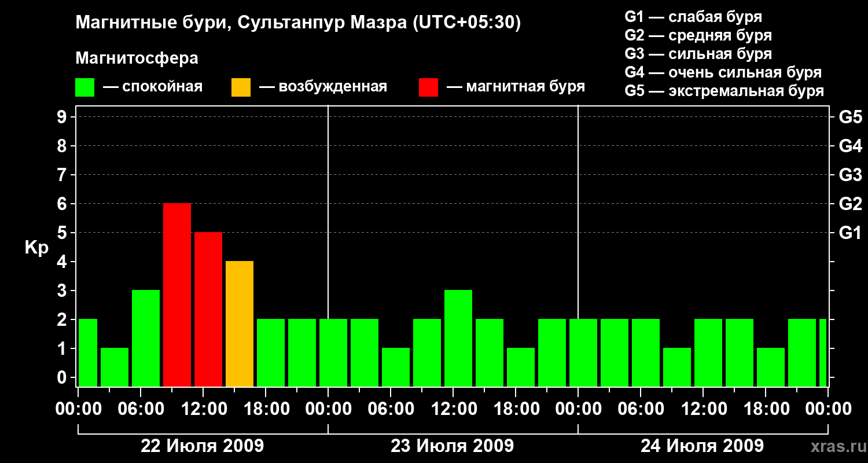868x463 pixels.
Task: Click the '— возбужденная' legend text
Action: pyautogui.click(x=323, y=87)
